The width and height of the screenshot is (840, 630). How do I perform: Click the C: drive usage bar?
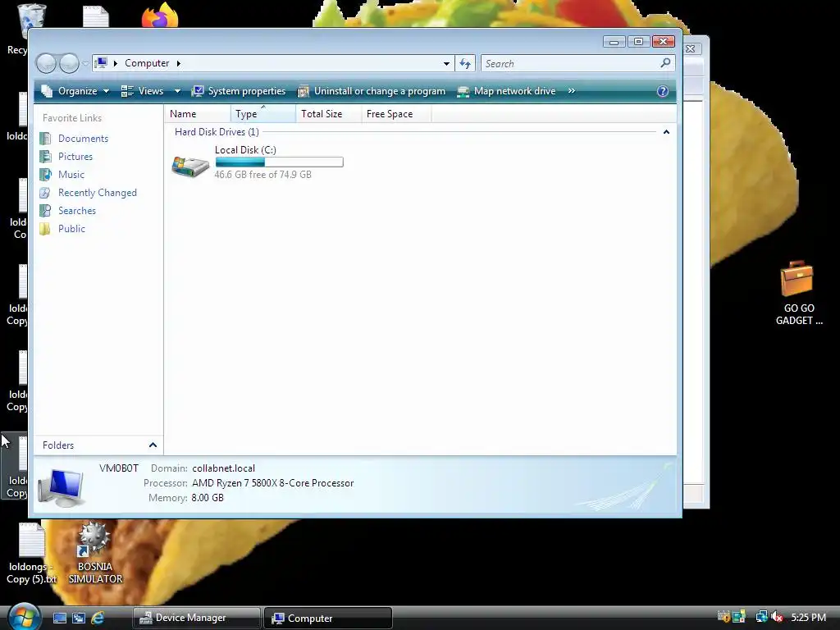pyautogui.click(x=279, y=162)
